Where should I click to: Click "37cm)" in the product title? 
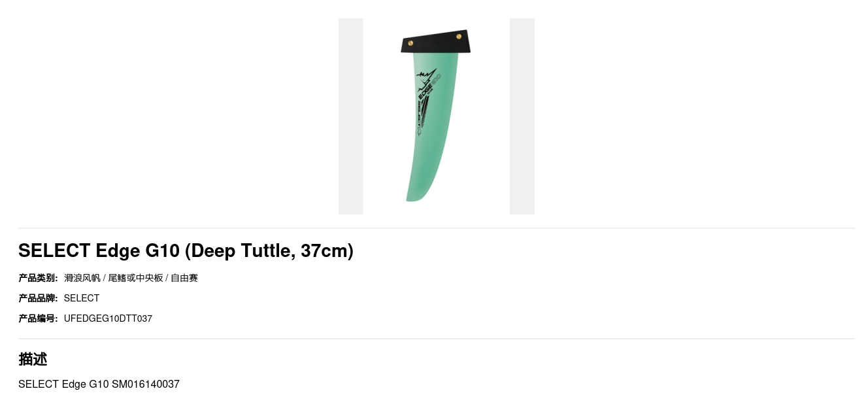(x=327, y=250)
